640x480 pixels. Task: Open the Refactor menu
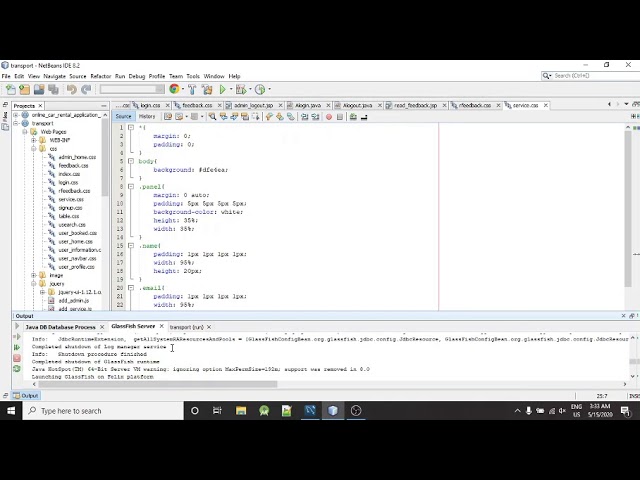[x=100, y=76]
